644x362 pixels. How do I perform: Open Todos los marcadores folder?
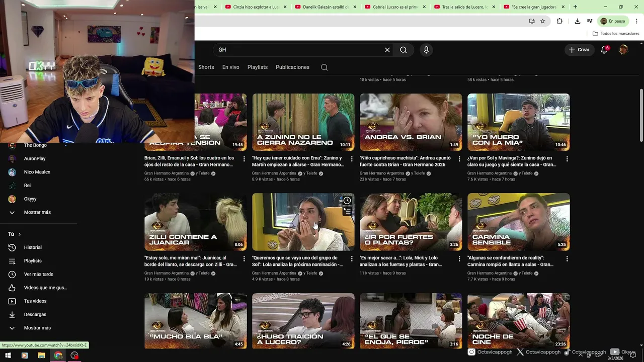click(x=616, y=34)
